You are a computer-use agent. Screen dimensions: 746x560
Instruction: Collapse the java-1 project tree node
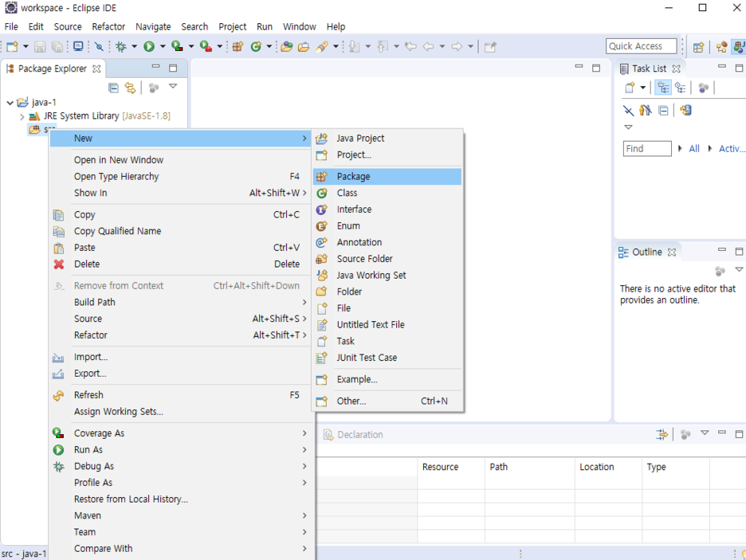pos(10,103)
